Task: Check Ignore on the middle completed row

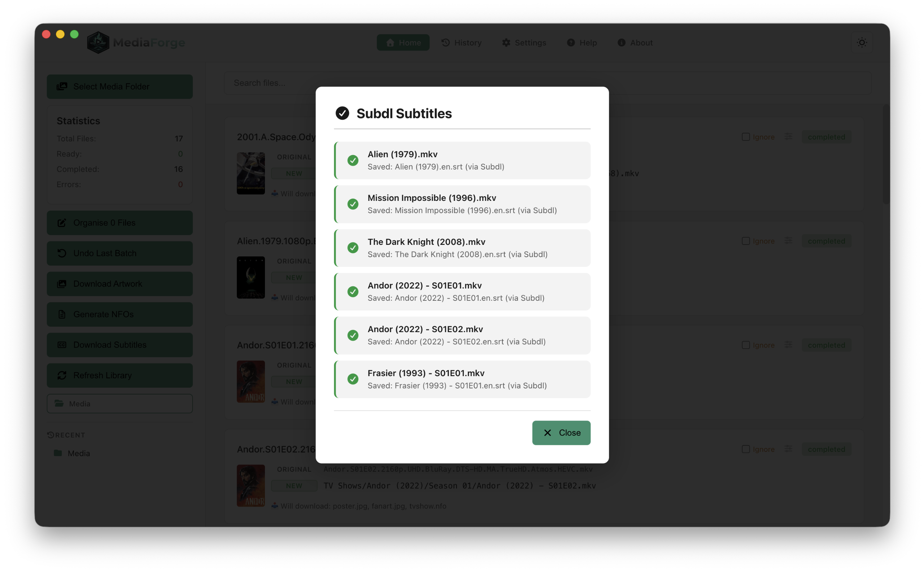Action: 746,241
